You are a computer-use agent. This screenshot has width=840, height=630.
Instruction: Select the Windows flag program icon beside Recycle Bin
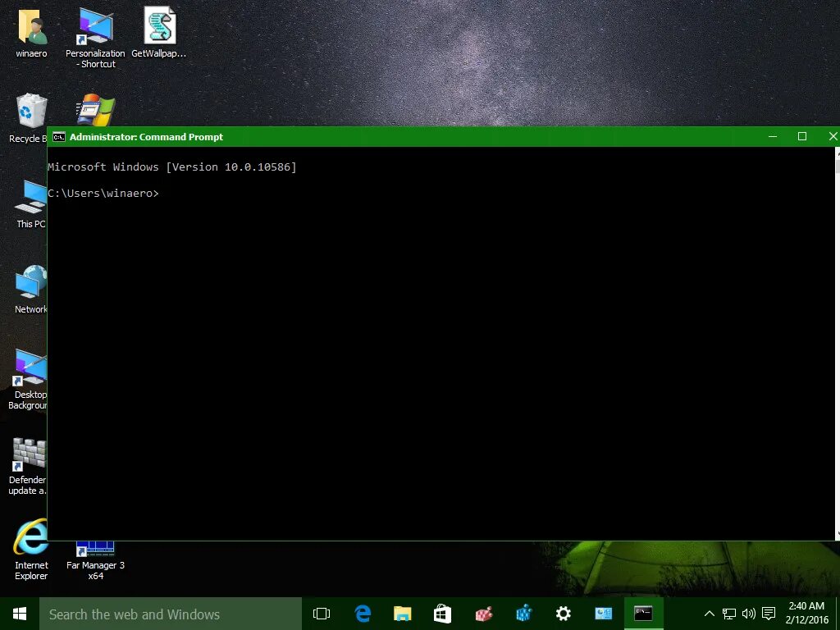95,110
